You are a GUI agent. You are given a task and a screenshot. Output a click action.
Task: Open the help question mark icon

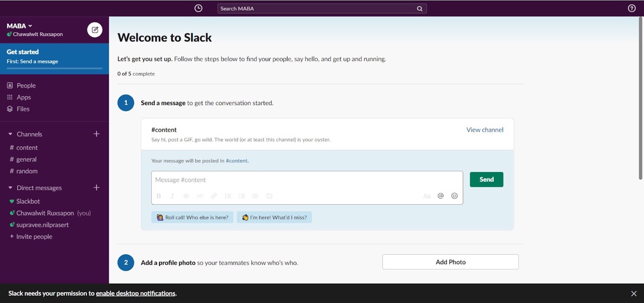[x=632, y=8]
